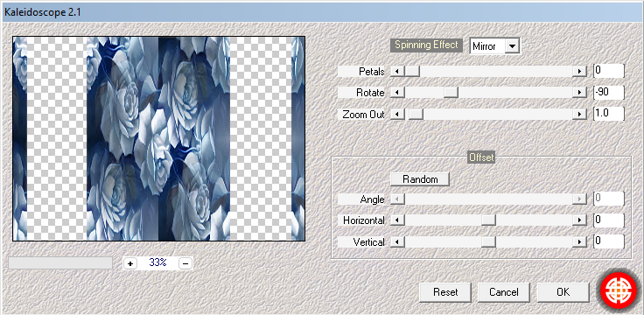Click the Rotate slider right arrow
The height and width of the screenshot is (315, 644).
pyautogui.click(x=579, y=93)
